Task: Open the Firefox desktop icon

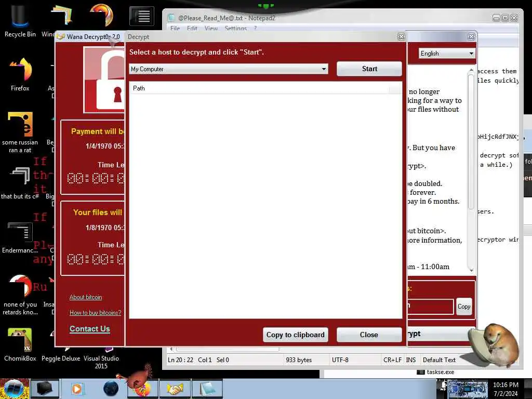Action: (20, 74)
